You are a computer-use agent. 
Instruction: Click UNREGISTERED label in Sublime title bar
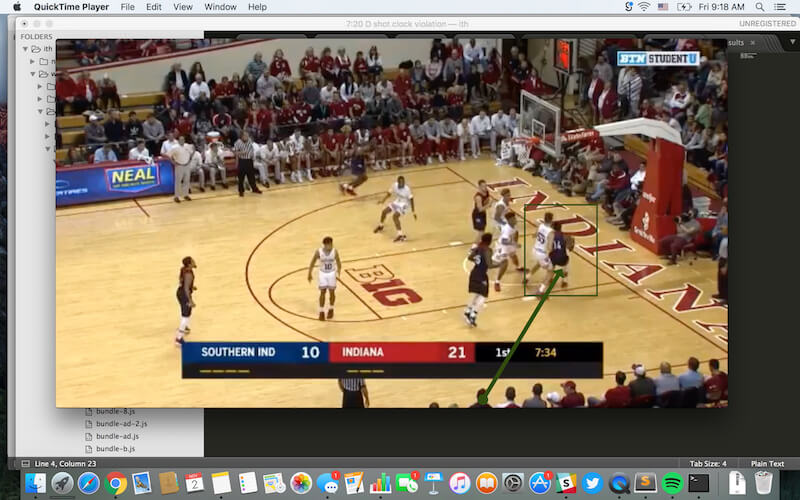tap(767, 23)
